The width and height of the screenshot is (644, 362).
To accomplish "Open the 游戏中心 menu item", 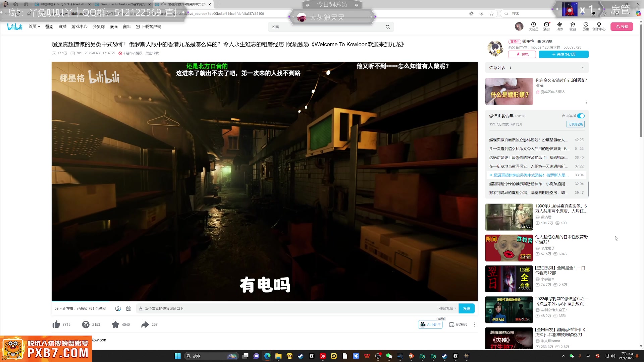I will point(79,27).
